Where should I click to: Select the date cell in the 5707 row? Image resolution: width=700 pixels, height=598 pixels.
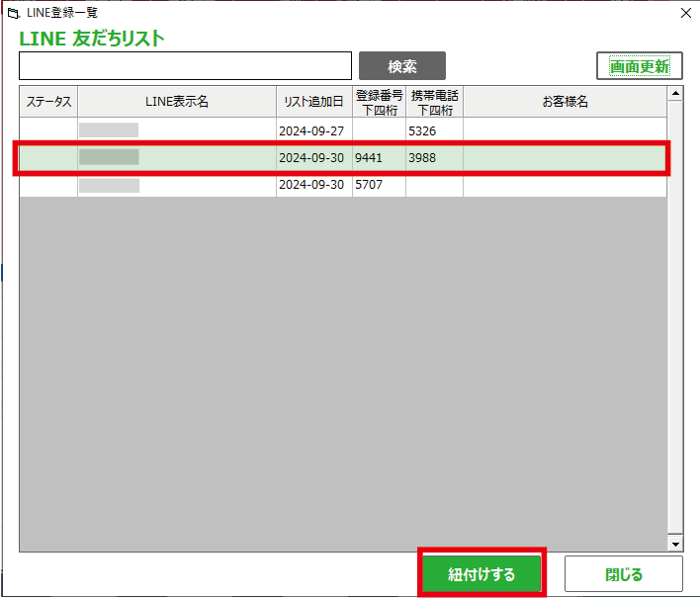[314, 184]
